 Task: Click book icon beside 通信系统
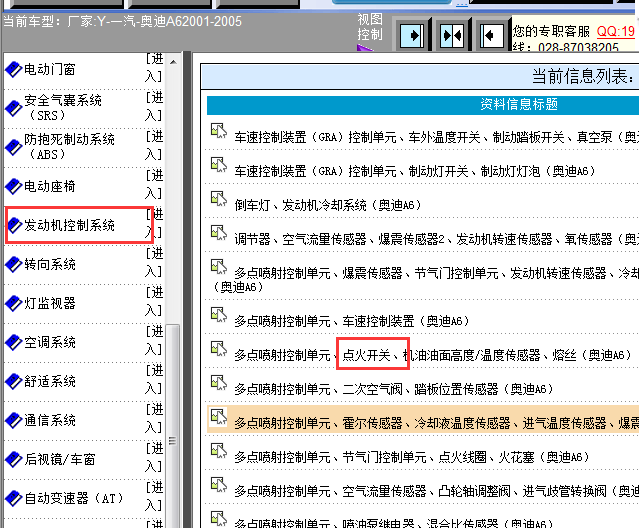click(x=13, y=420)
